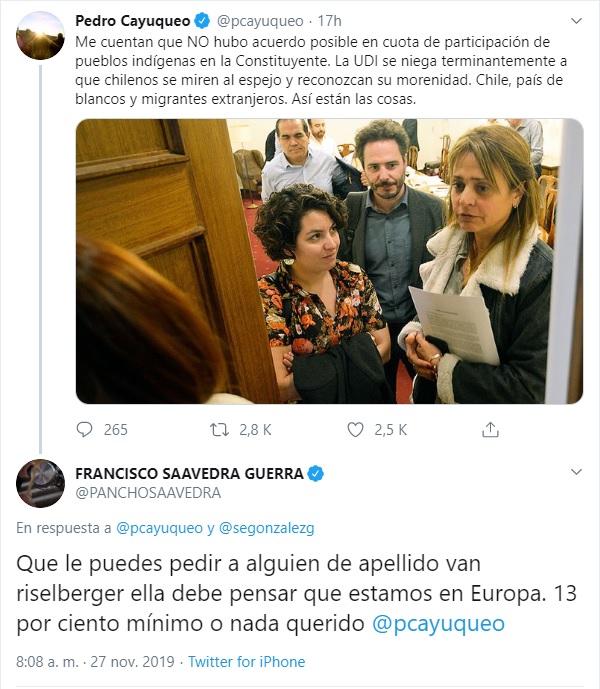600x689 pixels.
Task: Click the Twitter for iPhone link
Action: pos(247,661)
